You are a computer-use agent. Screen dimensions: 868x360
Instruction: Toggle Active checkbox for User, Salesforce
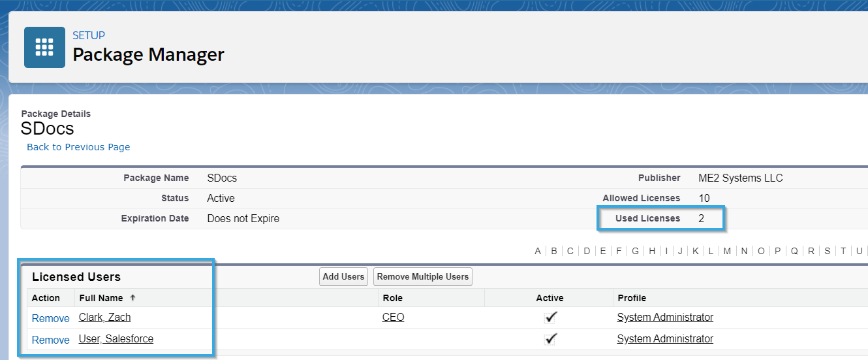coord(550,339)
